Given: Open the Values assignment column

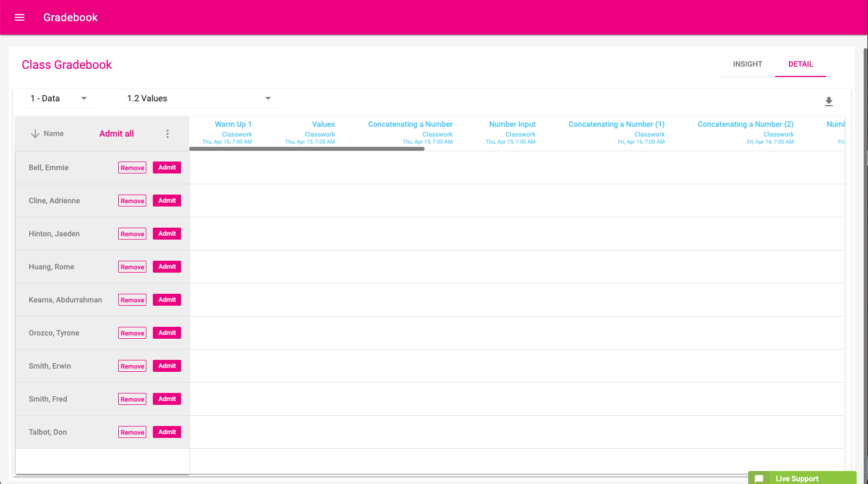Looking at the screenshot, I should tap(324, 124).
